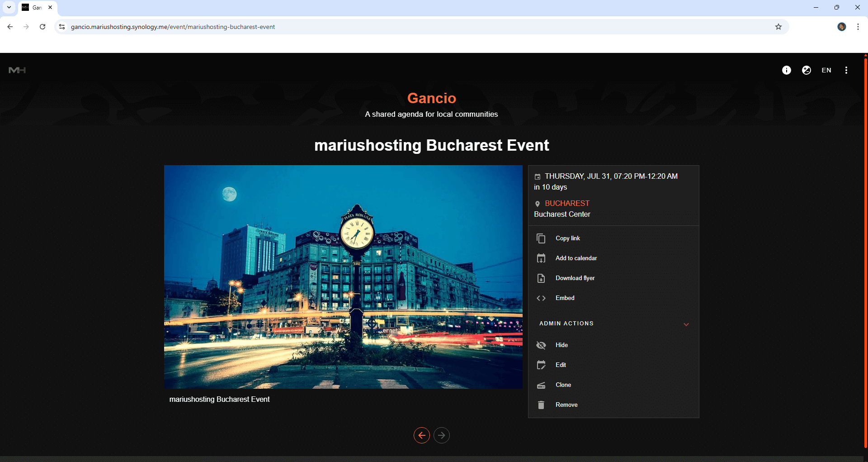
Task: Go to the previous event arrow
Action: coord(422,435)
